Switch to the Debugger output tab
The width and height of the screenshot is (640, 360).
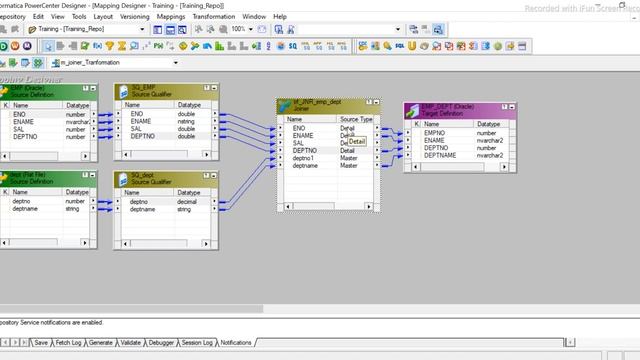coord(161,343)
